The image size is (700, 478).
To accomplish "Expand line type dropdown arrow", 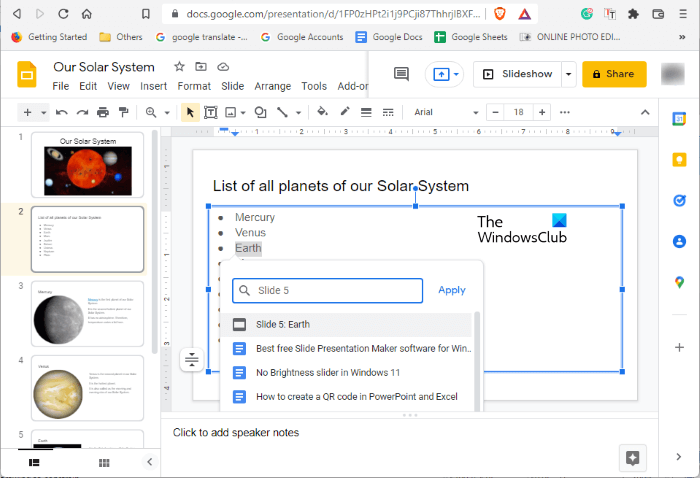I will [298, 113].
